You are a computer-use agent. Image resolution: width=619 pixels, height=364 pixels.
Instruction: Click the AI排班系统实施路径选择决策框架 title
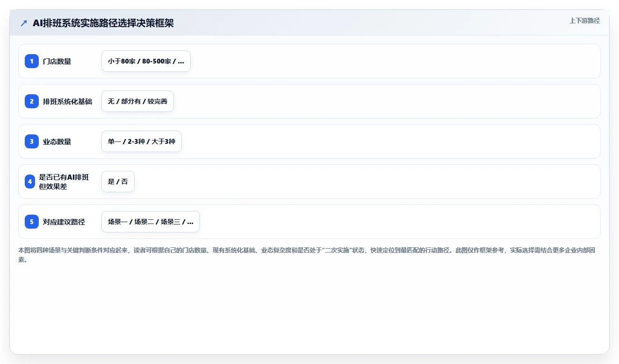coord(103,23)
